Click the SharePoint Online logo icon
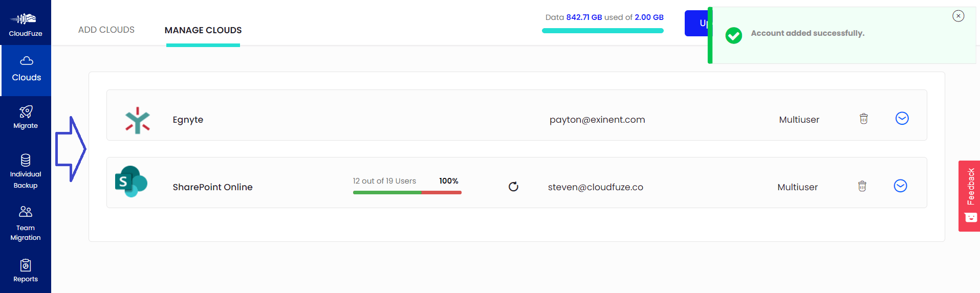The height and width of the screenshot is (293, 980). [x=131, y=181]
